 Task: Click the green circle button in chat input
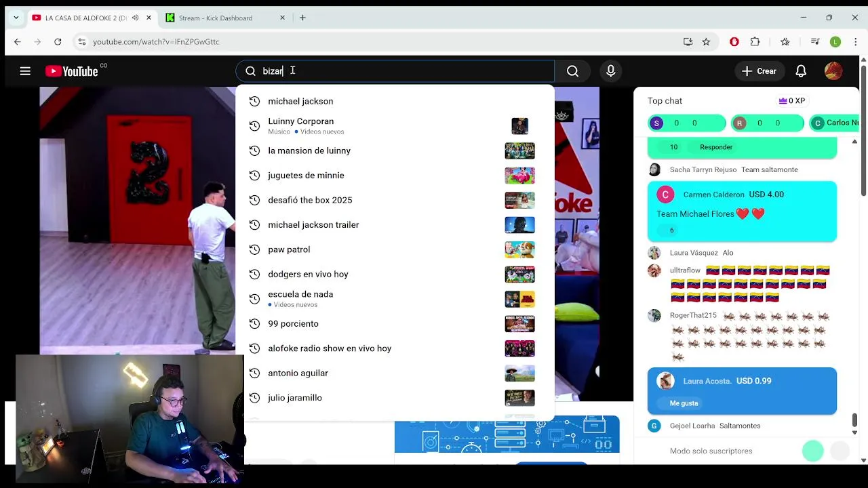(813, 451)
